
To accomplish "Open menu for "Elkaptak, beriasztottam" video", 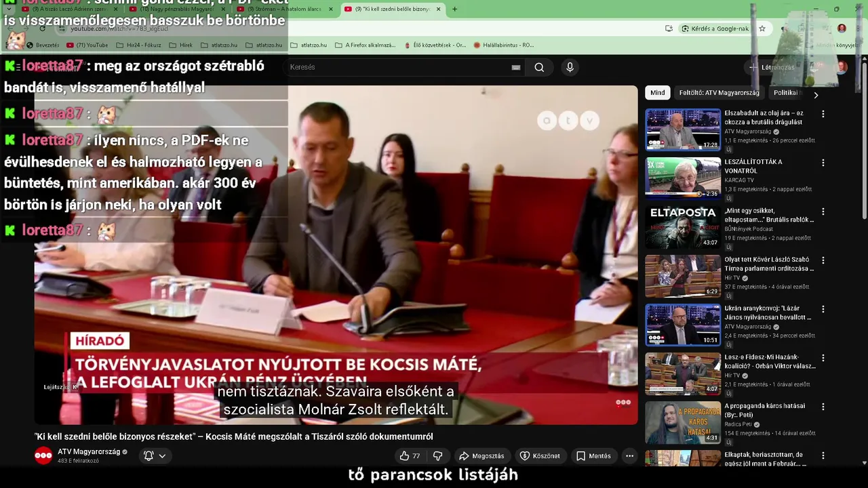I will (823, 455).
